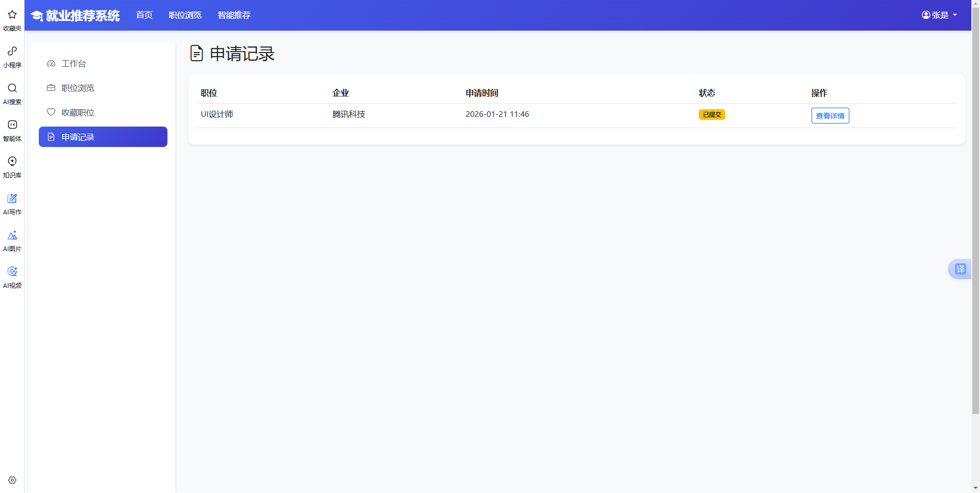Click the 操作 column header
The width and height of the screenshot is (980, 493).
pyautogui.click(x=819, y=93)
